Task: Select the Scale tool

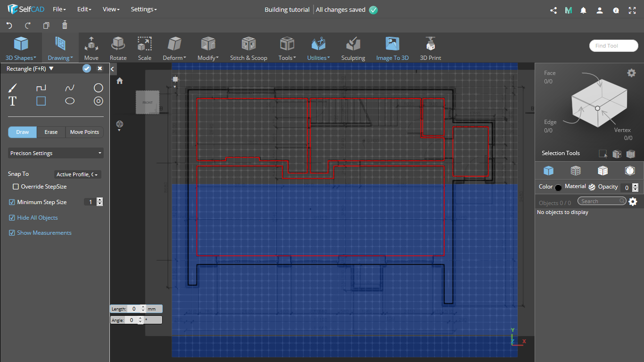Action: (145, 49)
